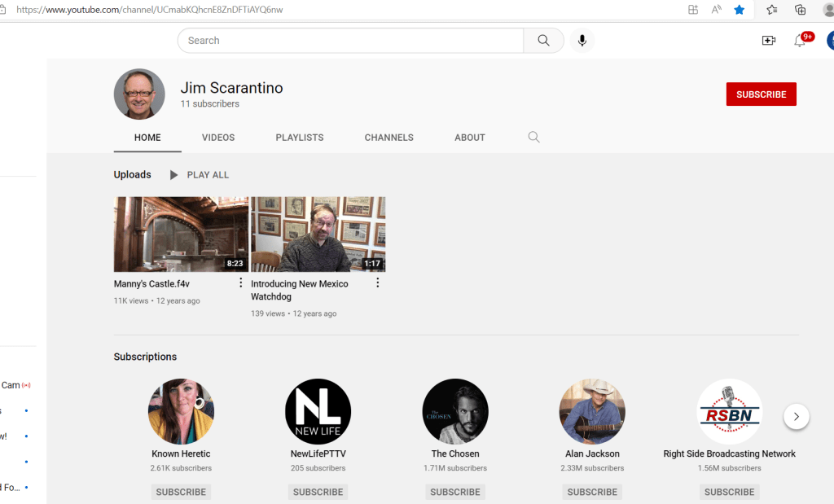Screen dimensions: 834x504
Task: Subscribe to Alan Jackson channel
Action: 592,492
